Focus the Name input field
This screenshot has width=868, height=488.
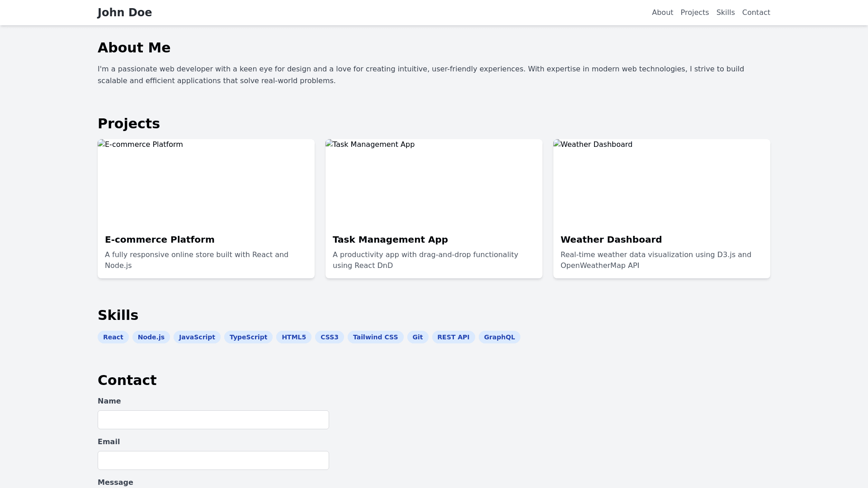(x=213, y=420)
